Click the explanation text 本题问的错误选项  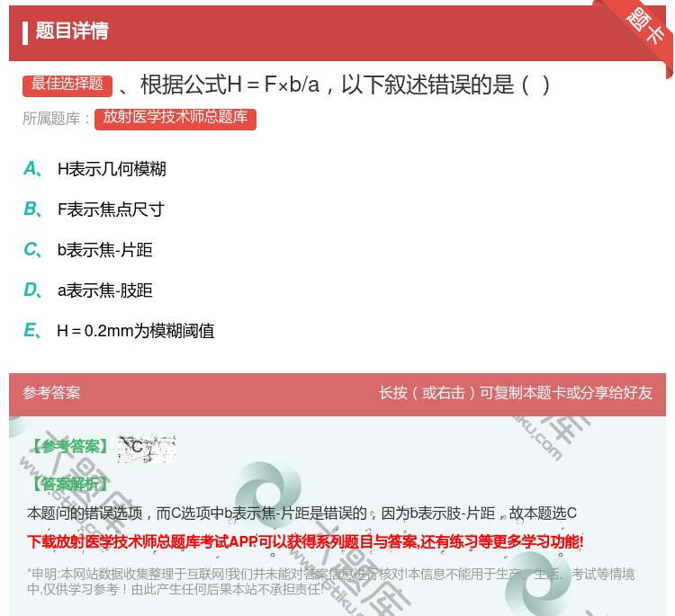click(301, 513)
